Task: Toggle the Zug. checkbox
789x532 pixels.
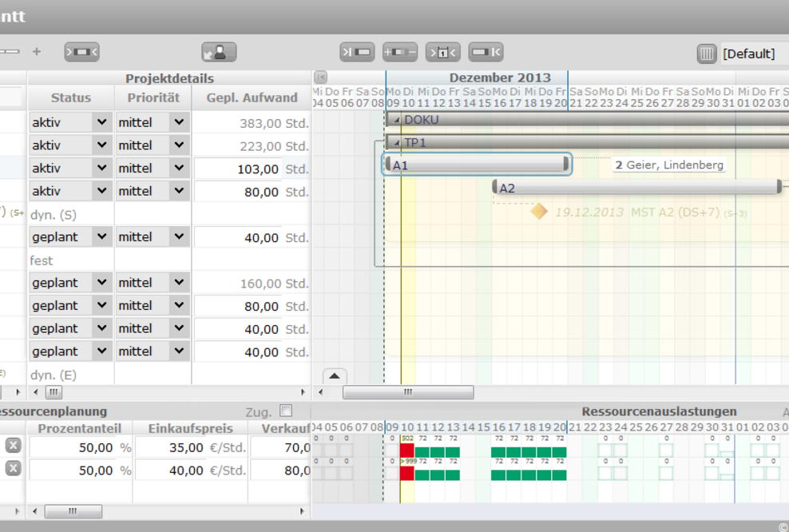Action: click(286, 411)
